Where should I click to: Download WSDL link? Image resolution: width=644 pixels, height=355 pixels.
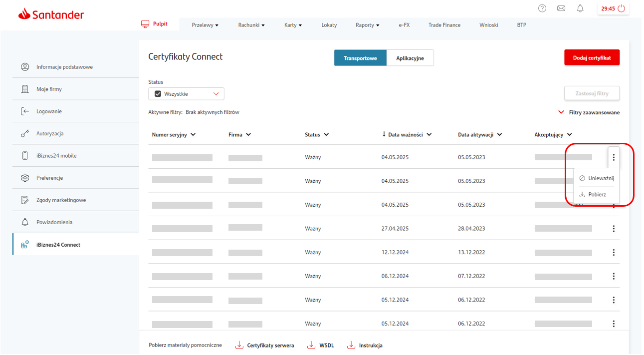(x=326, y=346)
